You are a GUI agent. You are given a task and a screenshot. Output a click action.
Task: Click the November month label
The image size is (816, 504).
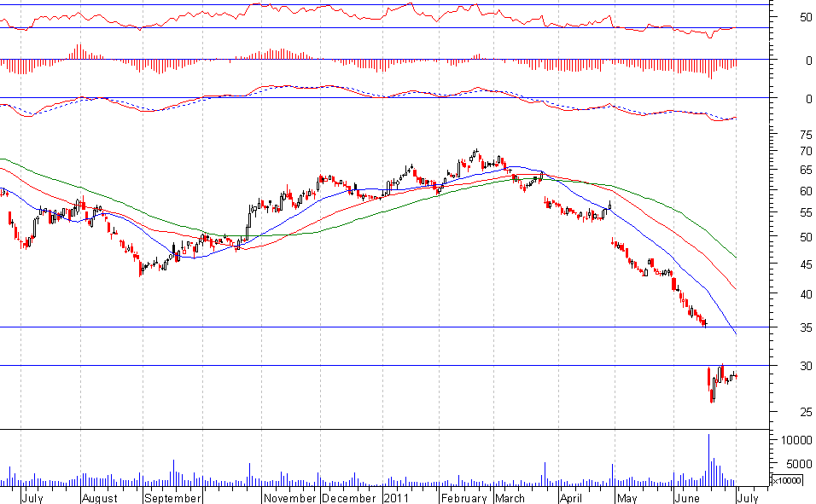click(x=290, y=498)
